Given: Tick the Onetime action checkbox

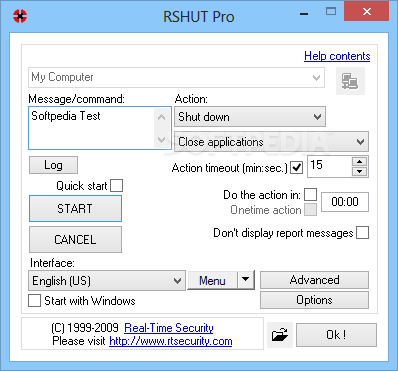Looking at the screenshot, I should point(311,210).
